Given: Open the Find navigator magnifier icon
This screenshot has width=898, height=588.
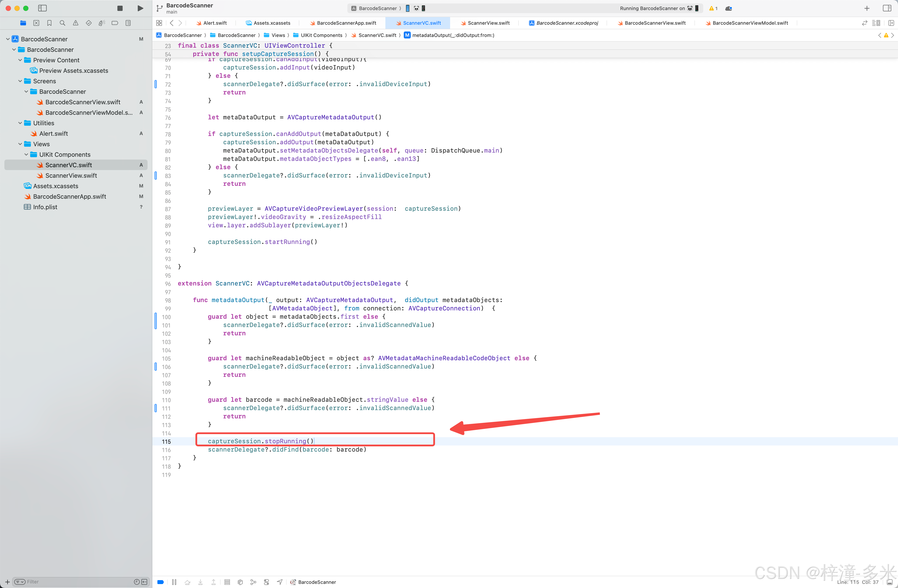Looking at the screenshot, I should click(x=63, y=23).
